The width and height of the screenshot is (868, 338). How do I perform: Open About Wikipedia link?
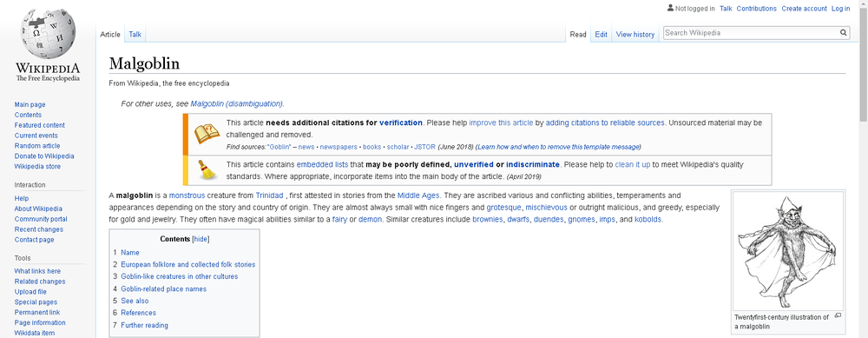(x=38, y=209)
